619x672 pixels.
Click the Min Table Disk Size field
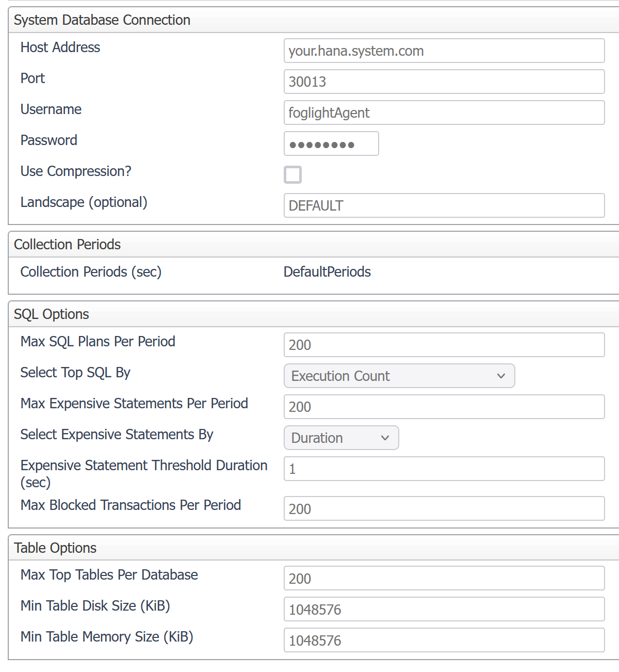[444, 609]
